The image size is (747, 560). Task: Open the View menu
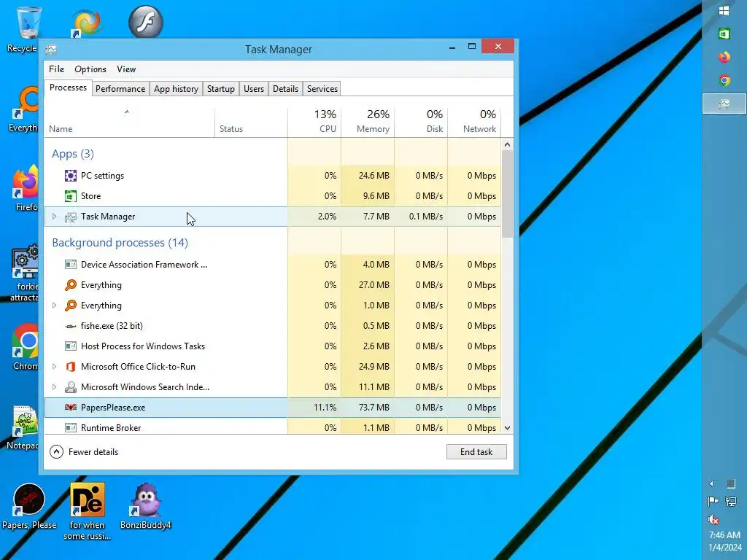[126, 69]
